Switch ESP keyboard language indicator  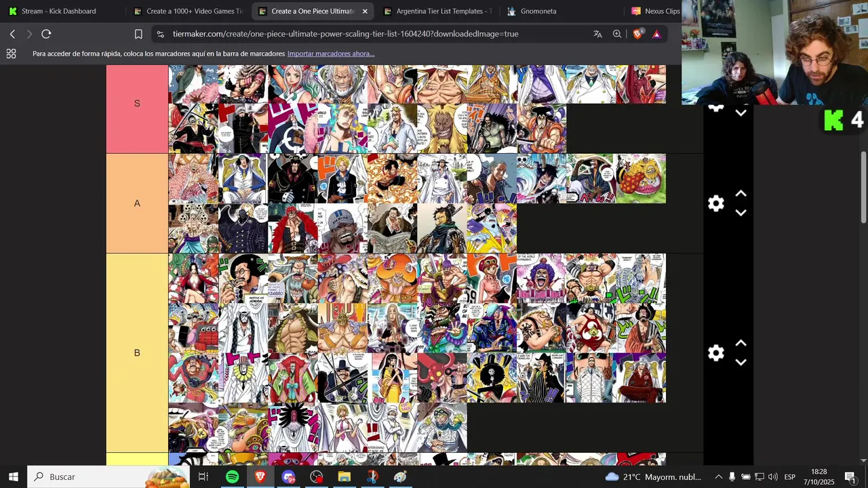coord(789,477)
